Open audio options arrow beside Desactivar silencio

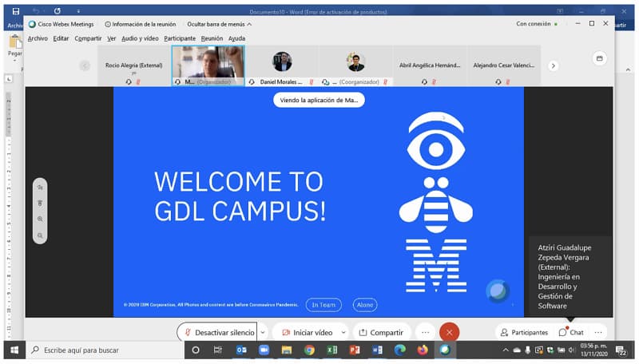263,332
